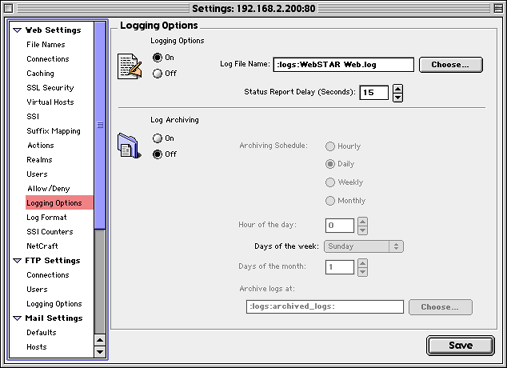
Task: Click the logging document pencil icon
Action: click(130, 66)
